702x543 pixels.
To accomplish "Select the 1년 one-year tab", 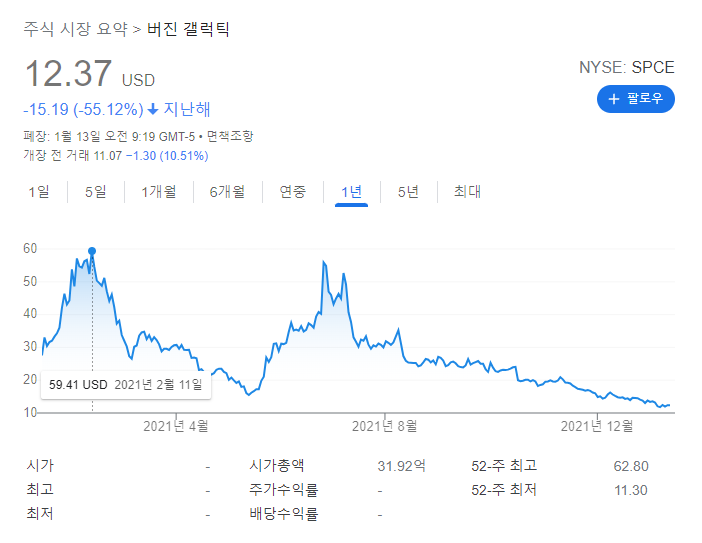I will click(x=351, y=192).
